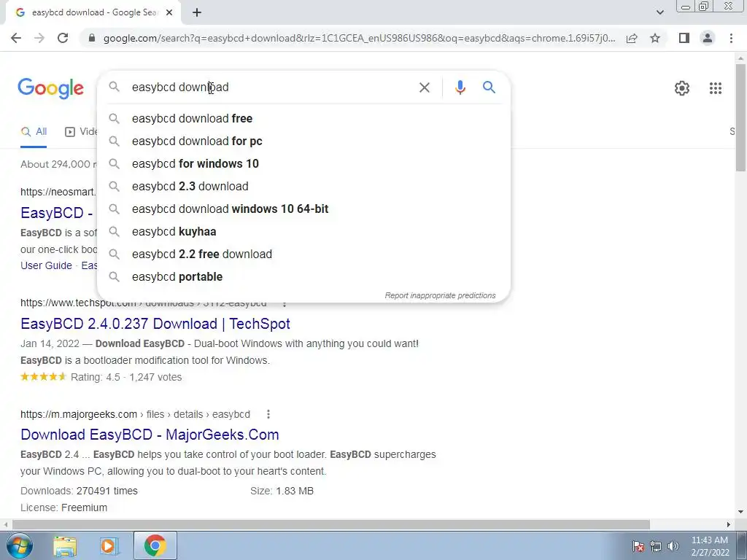Click the browser forward arrow
The height and width of the screenshot is (560, 747).
point(39,38)
